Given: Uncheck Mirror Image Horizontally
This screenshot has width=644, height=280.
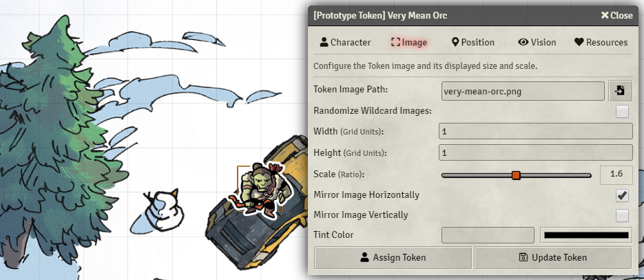Looking at the screenshot, I should (x=622, y=195).
